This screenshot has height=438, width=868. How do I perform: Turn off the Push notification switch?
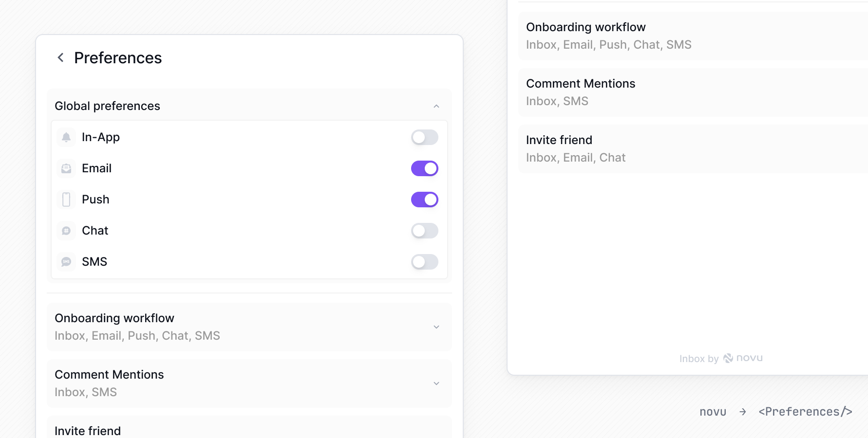(x=424, y=199)
